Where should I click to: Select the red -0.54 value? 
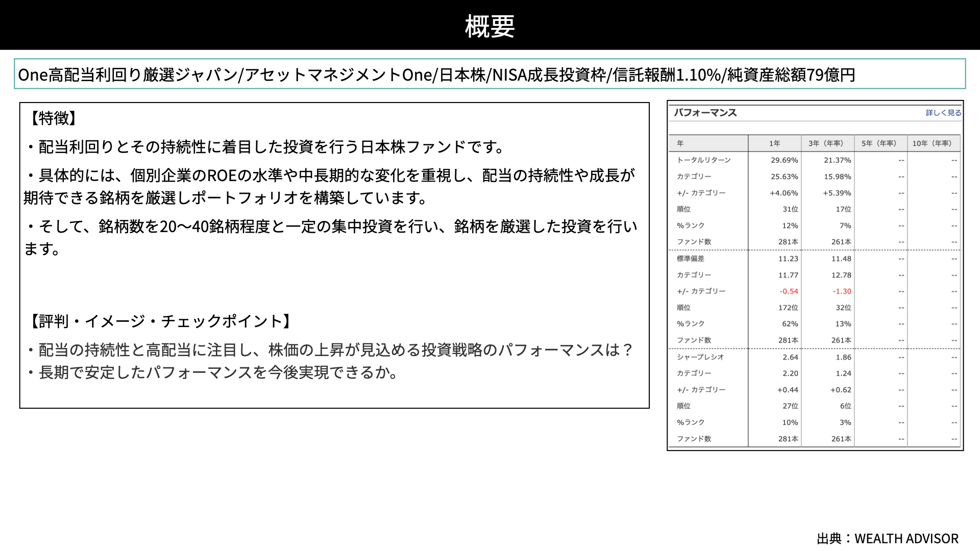(789, 291)
